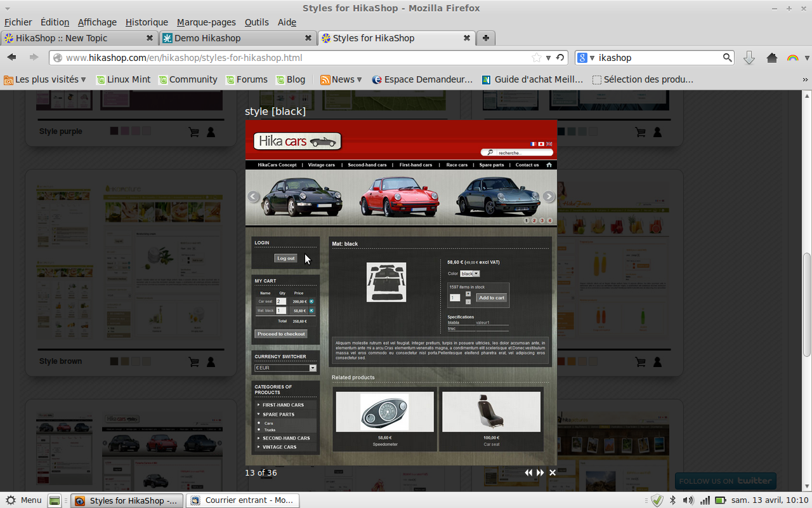Close the style black lightbox
Viewport: 812px width, 508px height.
pos(553,472)
